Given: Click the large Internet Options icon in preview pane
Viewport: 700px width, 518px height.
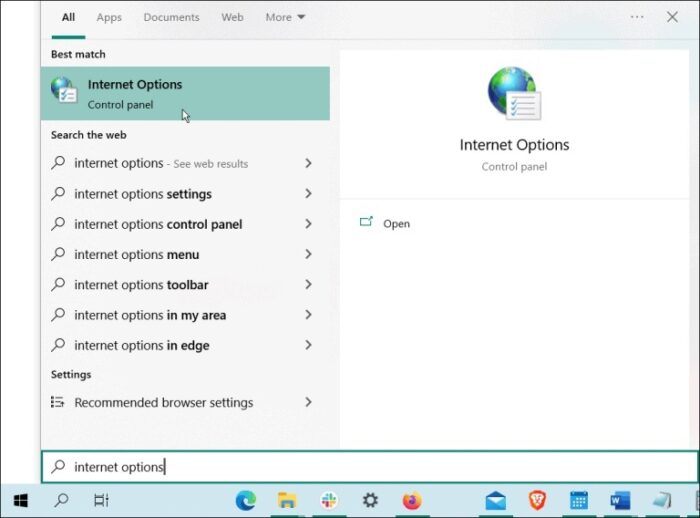Looking at the screenshot, I should click(514, 93).
